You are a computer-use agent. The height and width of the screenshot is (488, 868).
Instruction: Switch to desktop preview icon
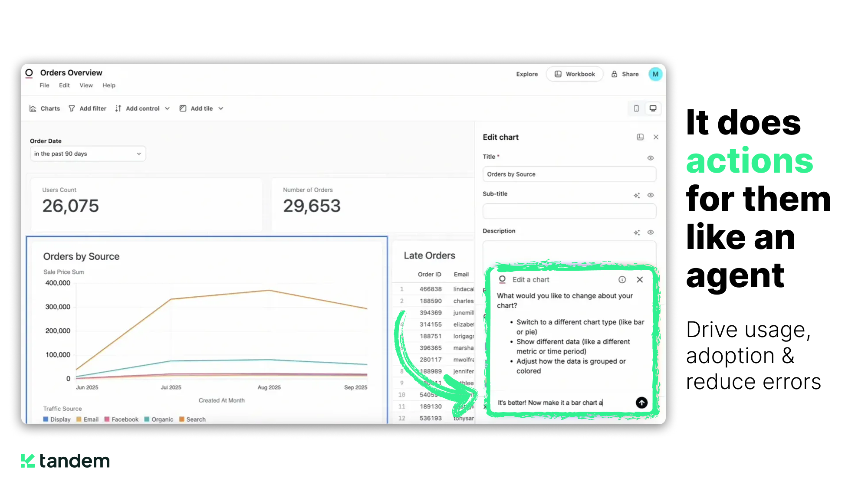pos(653,108)
